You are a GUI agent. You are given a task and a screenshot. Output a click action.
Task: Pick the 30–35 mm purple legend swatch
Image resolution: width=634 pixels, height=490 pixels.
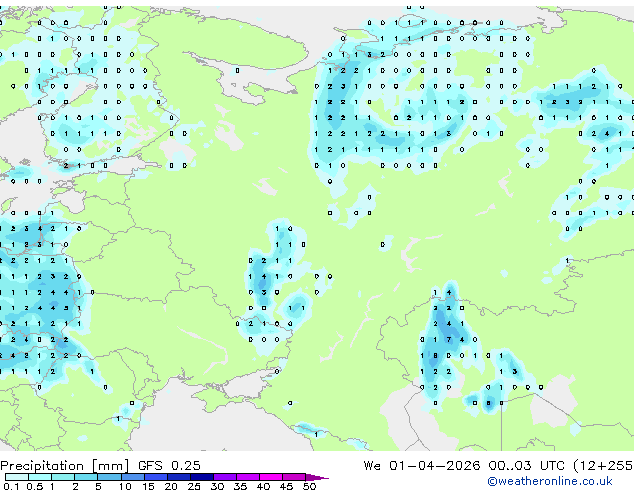tap(225, 477)
